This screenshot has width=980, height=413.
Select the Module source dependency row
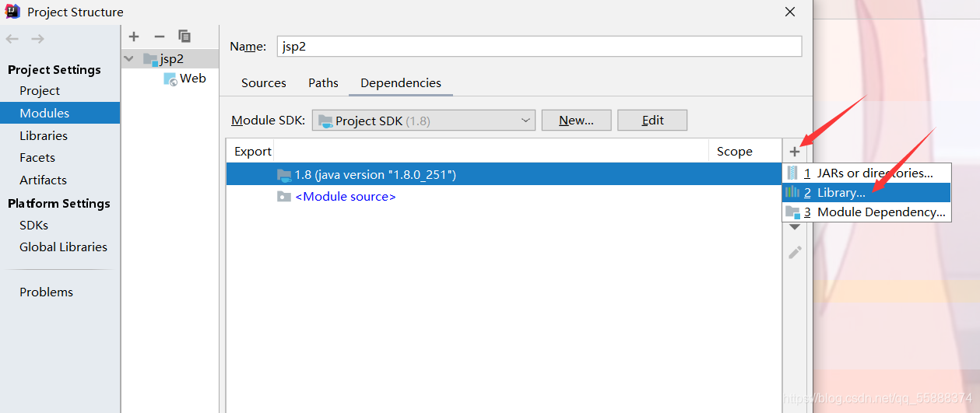coord(504,197)
